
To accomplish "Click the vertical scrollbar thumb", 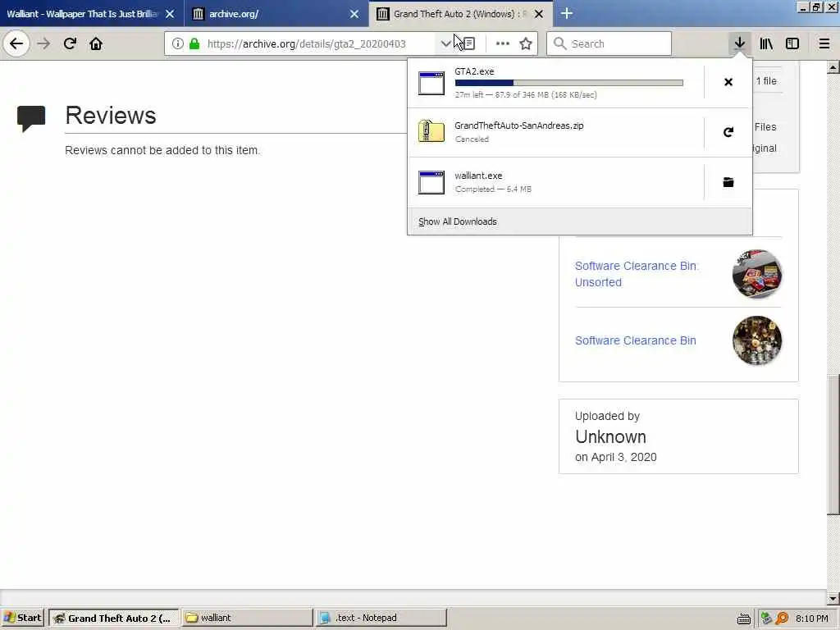I will click(x=833, y=445).
